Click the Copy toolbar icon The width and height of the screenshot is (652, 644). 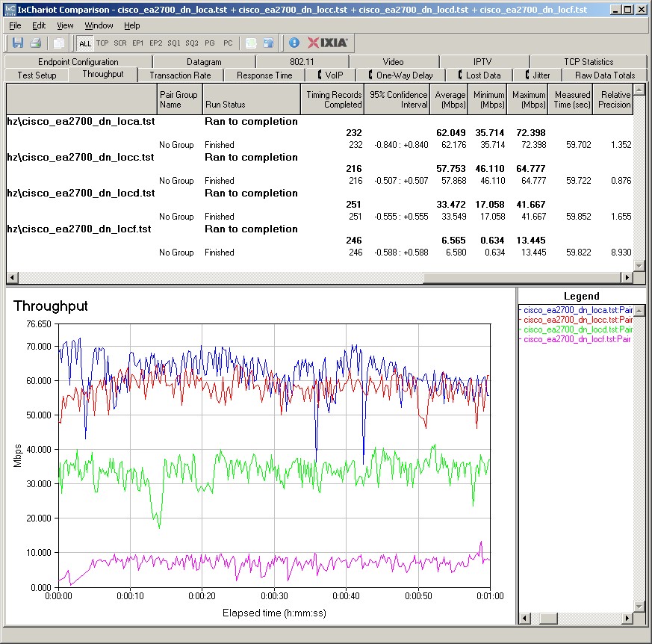click(59, 43)
